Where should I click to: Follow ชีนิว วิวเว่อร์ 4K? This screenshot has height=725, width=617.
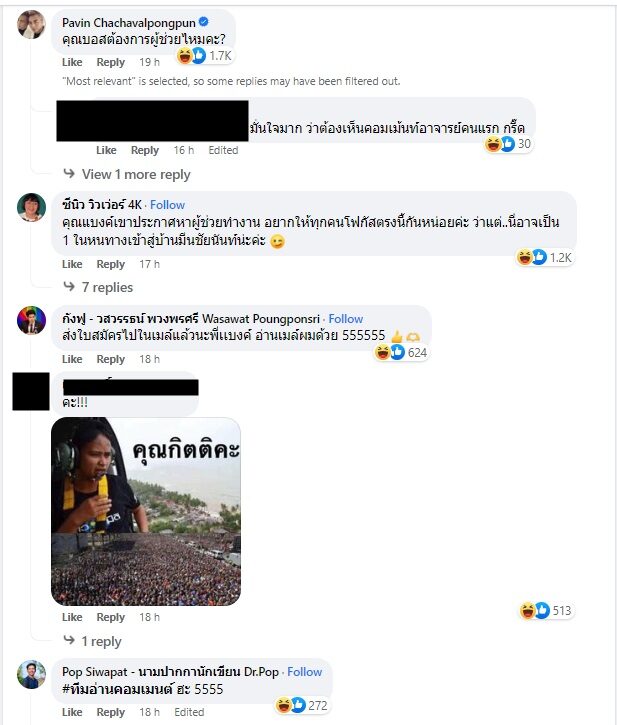click(167, 205)
